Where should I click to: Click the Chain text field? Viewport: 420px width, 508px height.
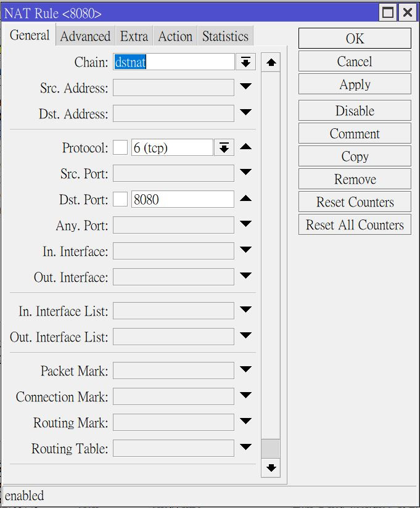(x=174, y=62)
